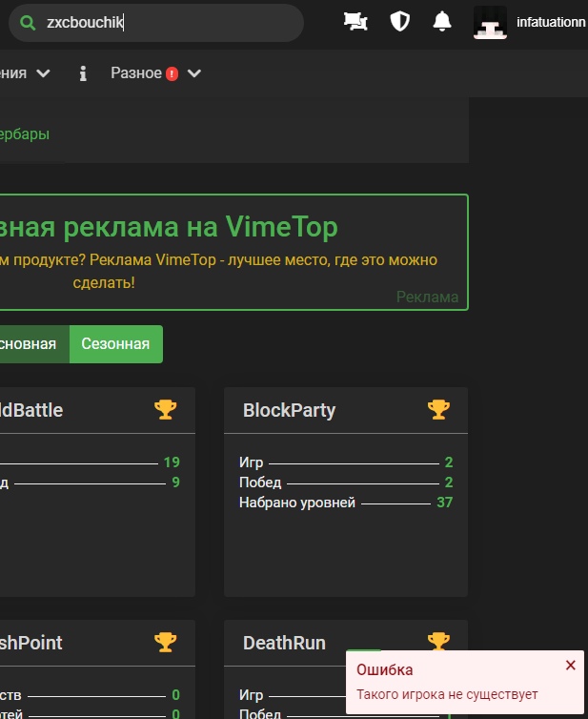This screenshot has height=719, width=588.
Task: Click the BlockParty trophy icon
Action: [438, 410]
